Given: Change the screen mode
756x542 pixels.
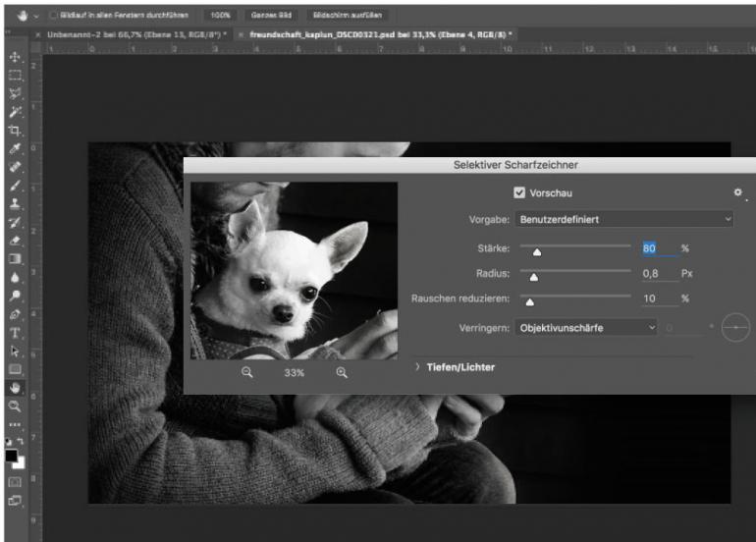Looking at the screenshot, I should (15, 501).
